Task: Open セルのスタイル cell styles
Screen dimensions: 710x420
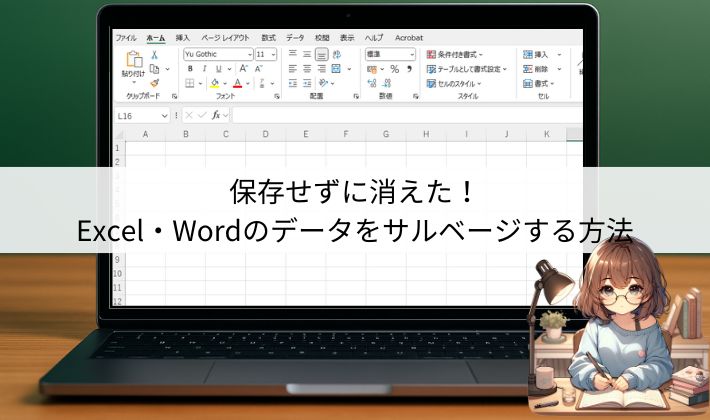Action: coord(454,84)
